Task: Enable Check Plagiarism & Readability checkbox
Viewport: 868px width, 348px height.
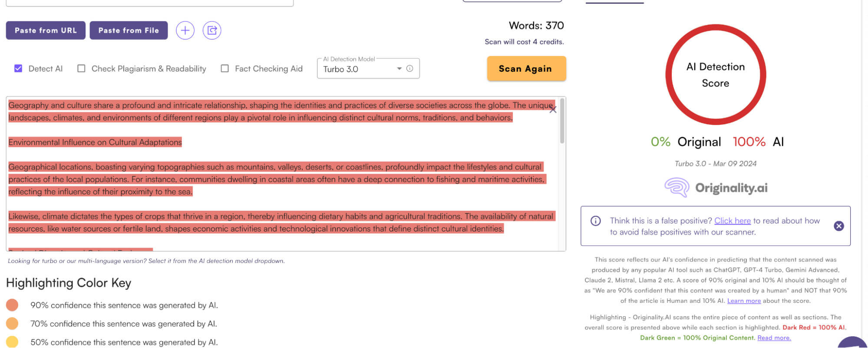Action: tap(81, 69)
